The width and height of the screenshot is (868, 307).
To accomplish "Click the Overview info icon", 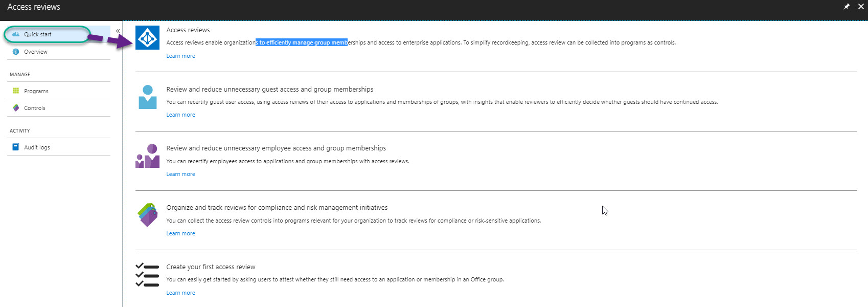I will [x=16, y=52].
